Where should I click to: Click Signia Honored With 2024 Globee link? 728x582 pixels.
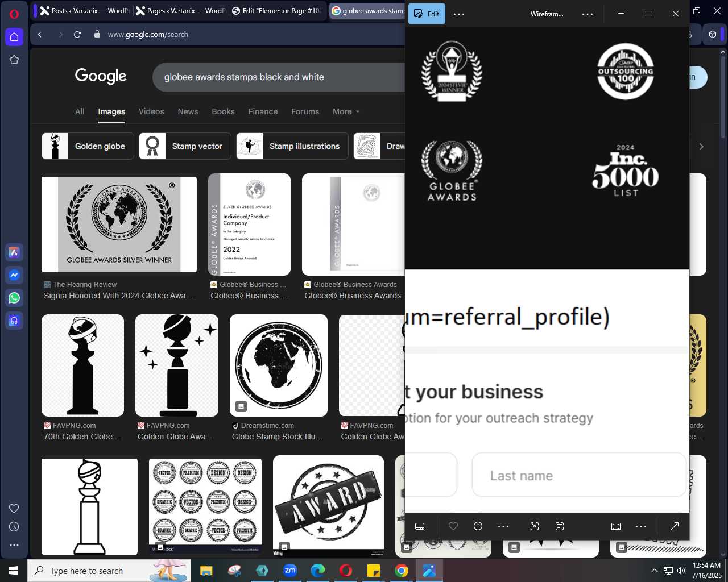click(118, 296)
